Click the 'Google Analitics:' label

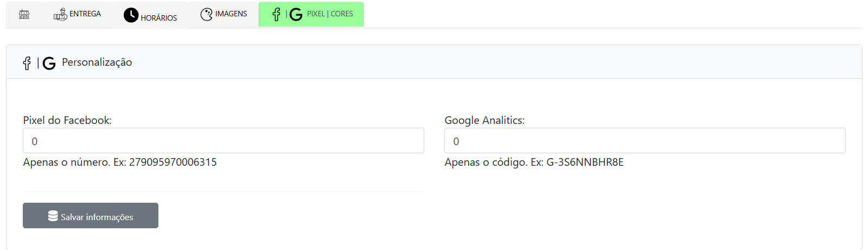pyautogui.click(x=484, y=120)
